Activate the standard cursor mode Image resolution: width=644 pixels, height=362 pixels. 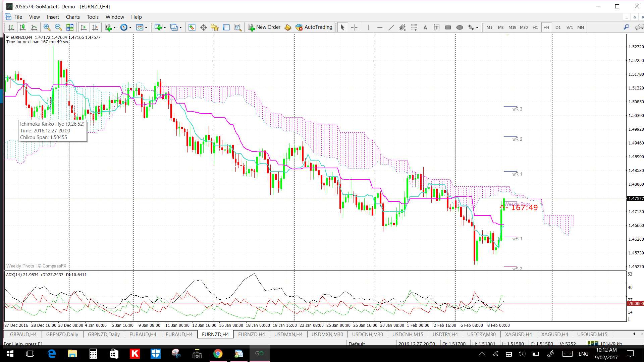coord(342,27)
